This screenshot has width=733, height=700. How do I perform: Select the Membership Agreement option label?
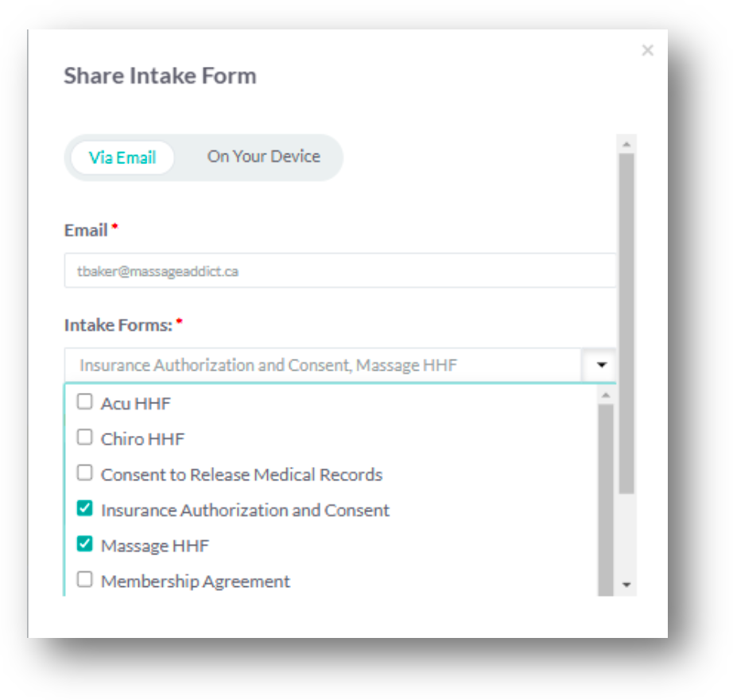195,581
